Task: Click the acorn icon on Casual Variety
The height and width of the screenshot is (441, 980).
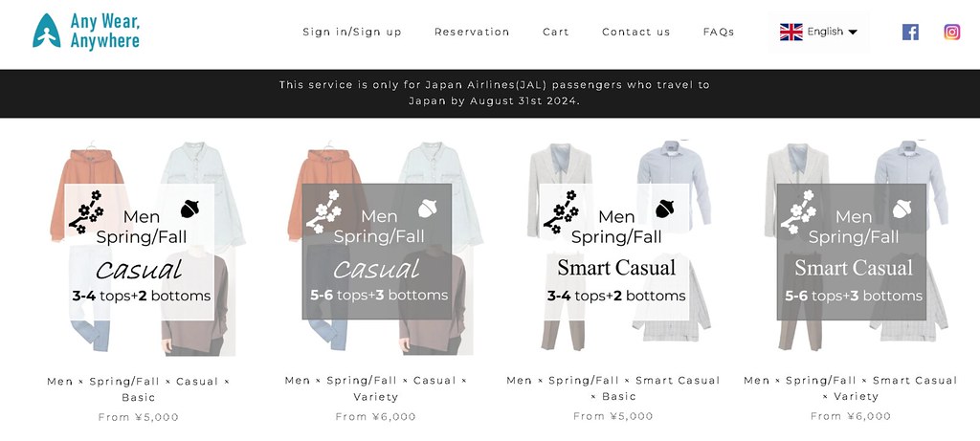Action: click(x=428, y=208)
